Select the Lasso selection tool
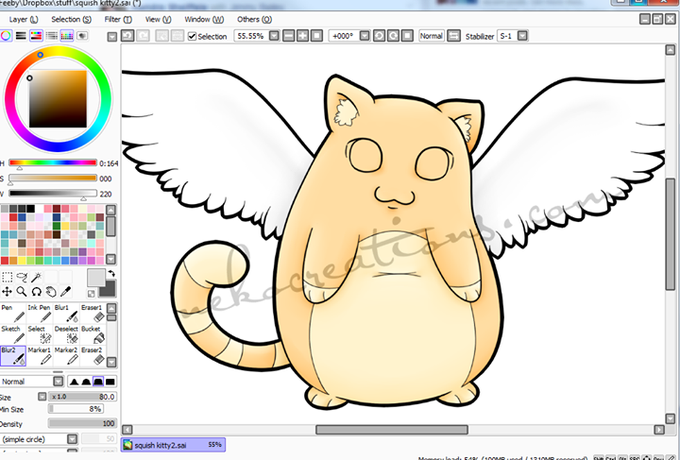Screen dimensions: 680x460 [22, 277]
